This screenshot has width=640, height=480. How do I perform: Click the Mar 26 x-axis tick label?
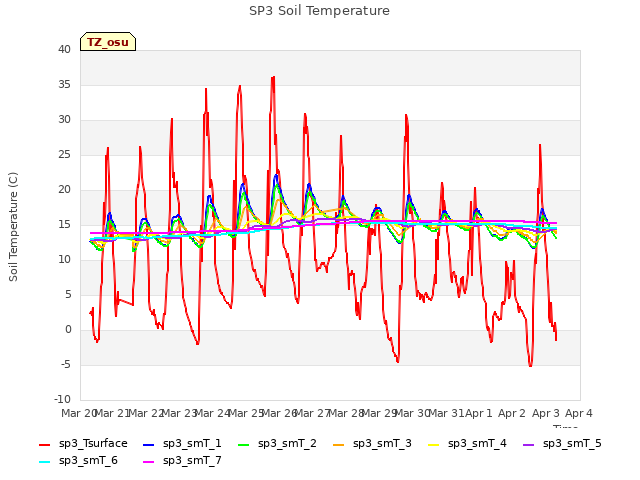279,413
